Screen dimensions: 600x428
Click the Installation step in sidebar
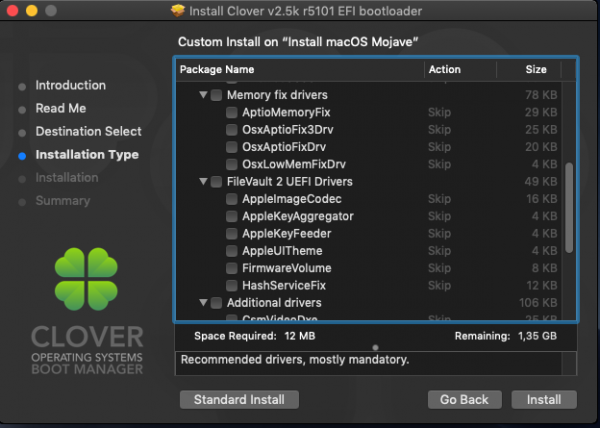(67, 178)
